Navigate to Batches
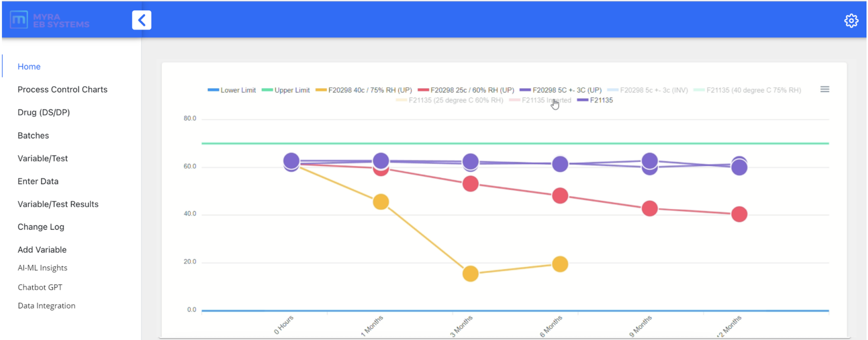This screenshot has height=340, width=868. [33, 136]
